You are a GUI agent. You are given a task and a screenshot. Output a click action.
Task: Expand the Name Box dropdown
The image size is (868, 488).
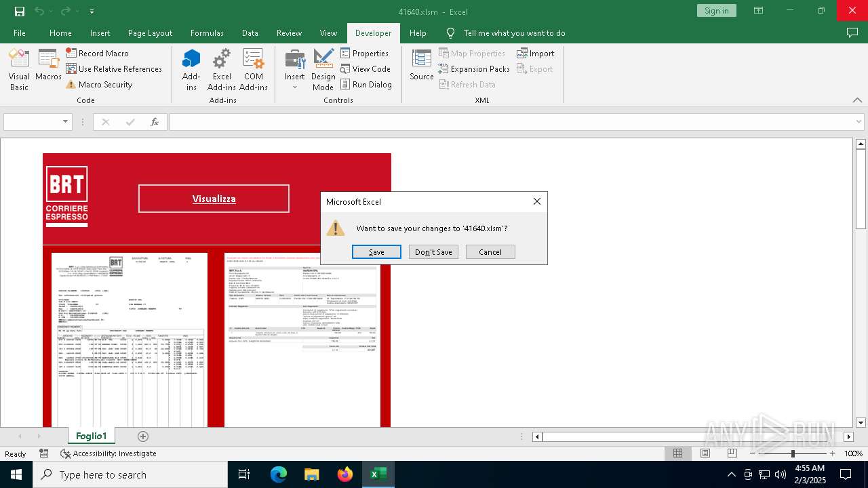[x=66, y=122]
